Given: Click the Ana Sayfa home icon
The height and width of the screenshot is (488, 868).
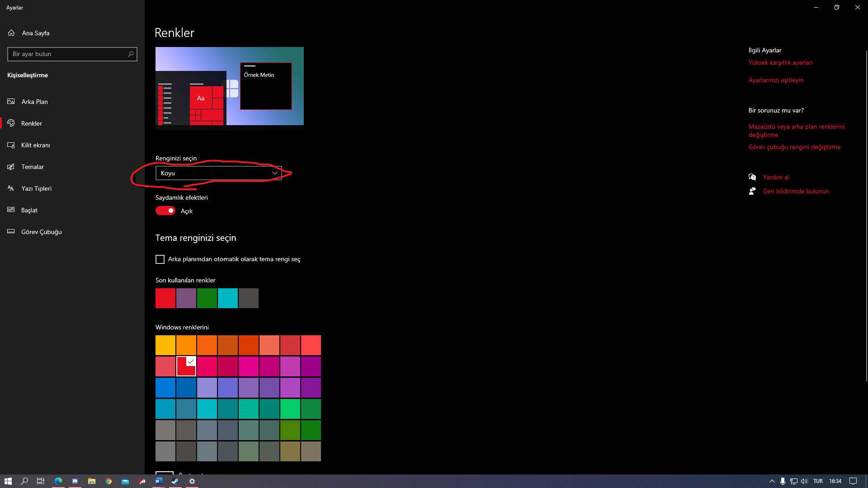Looking at the screenshot, I should pyautogui.click(x=11, y=33).
